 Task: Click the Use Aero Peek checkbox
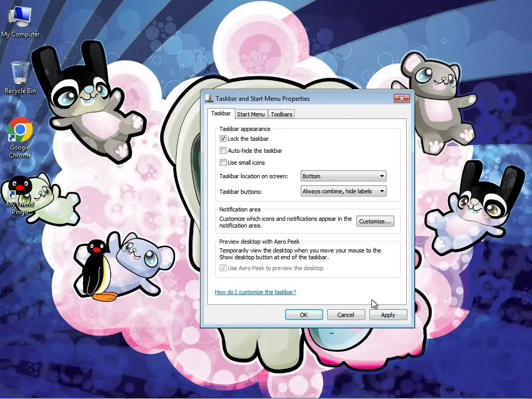(223, 268)
